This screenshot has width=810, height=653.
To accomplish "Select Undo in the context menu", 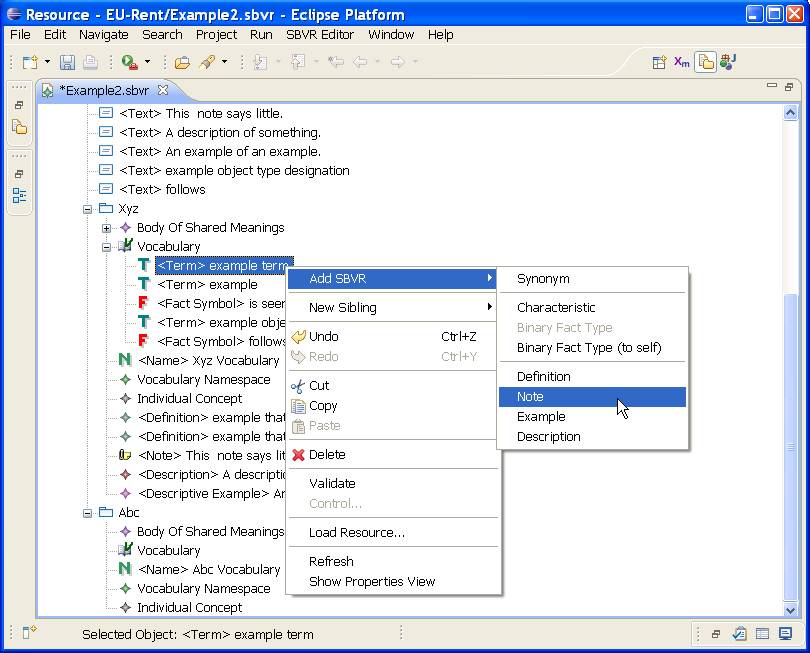I will pos(393,337).
